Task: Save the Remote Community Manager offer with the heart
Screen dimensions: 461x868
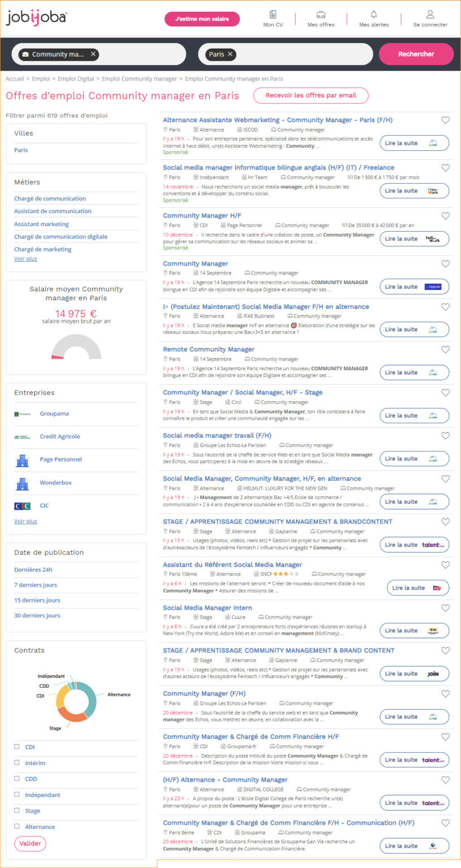Action: point(445,349)
